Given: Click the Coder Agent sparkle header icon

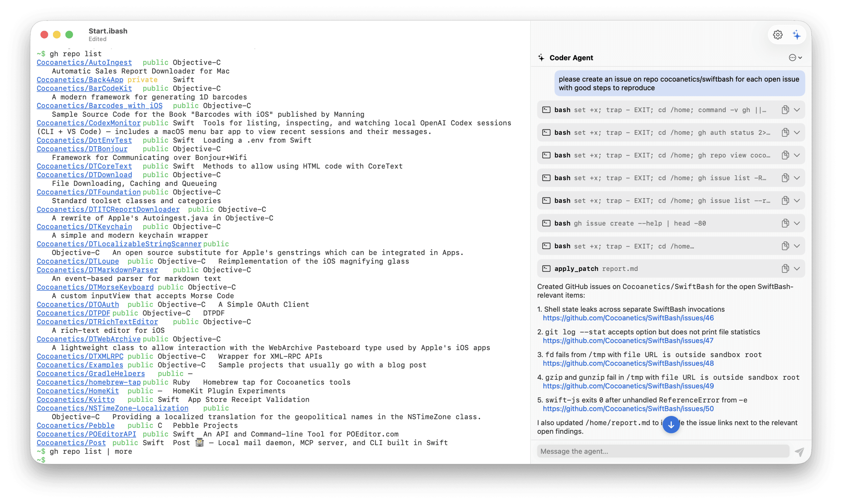Looking at the screenshot, I should click(x=541, y=58).
